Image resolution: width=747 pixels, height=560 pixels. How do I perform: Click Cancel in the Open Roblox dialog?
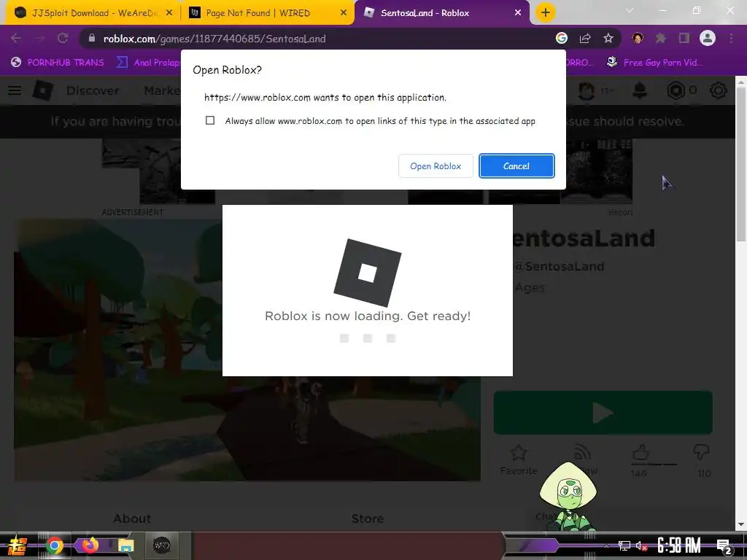tap(516, 166)
